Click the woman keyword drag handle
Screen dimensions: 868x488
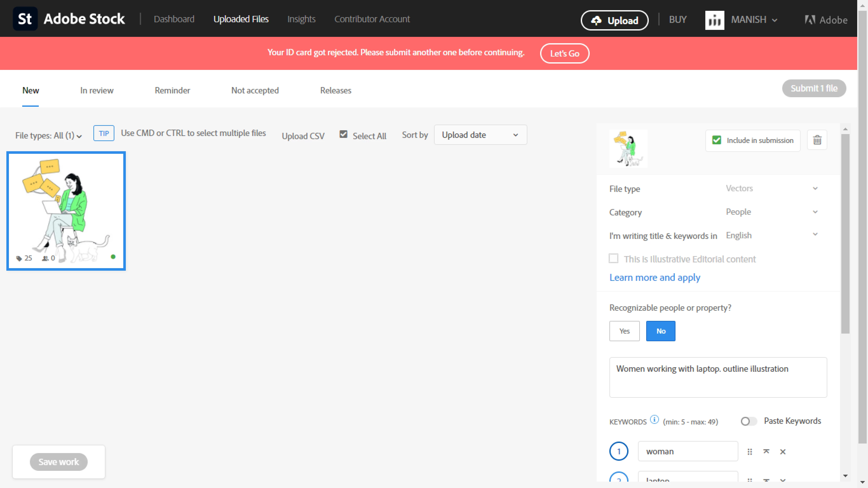749,452
